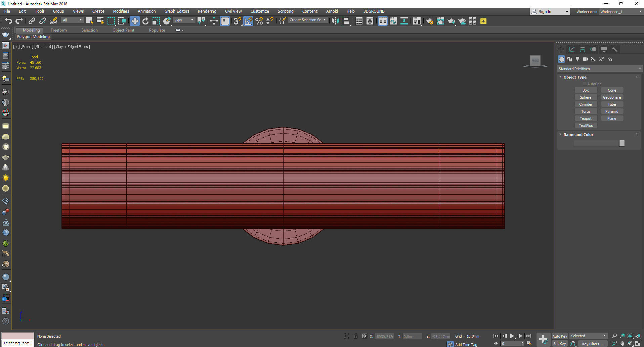Viewport: 644px width, 347px height.
Task: Collapse the Object Type rollout
Action: (575, 77)
